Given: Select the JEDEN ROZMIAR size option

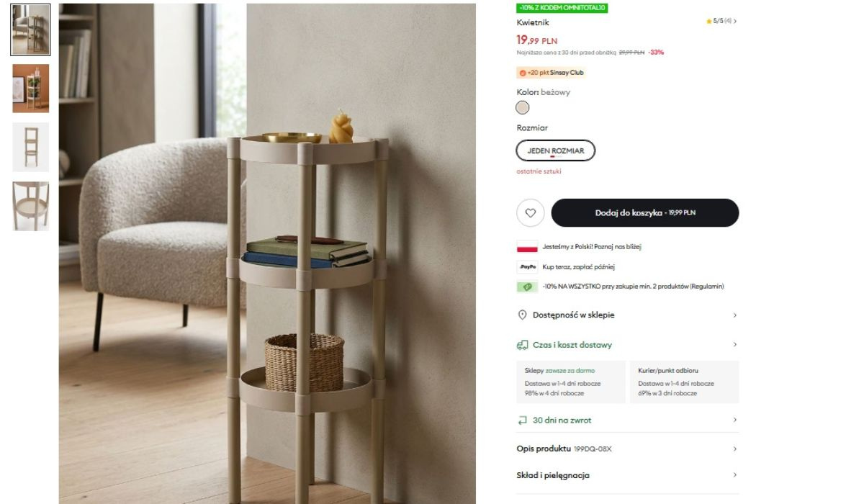Looking at the screenshot, I should pyautogui.click(x=556, y=150).
